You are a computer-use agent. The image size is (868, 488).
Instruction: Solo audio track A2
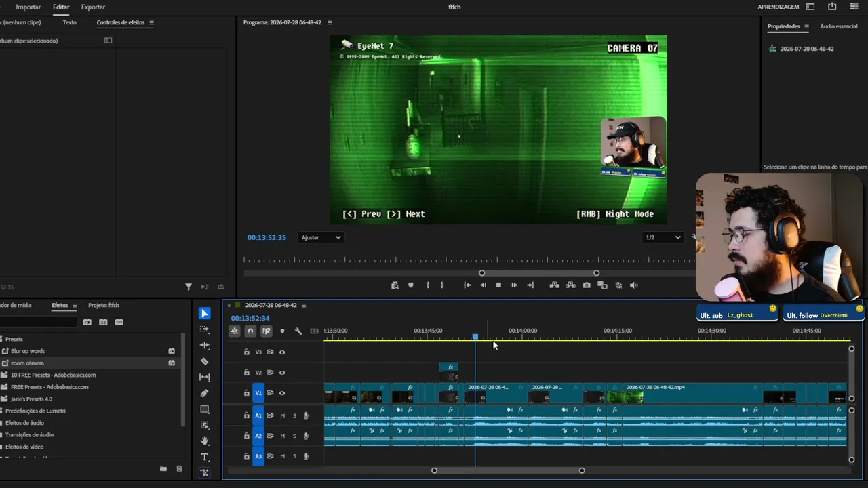(x=294, y=436)
